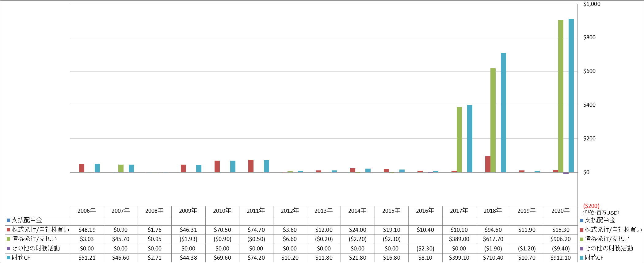Click the teal 財務CF swatch in the data table
Screen dimensions: 644x263
[x=9, y=258]
